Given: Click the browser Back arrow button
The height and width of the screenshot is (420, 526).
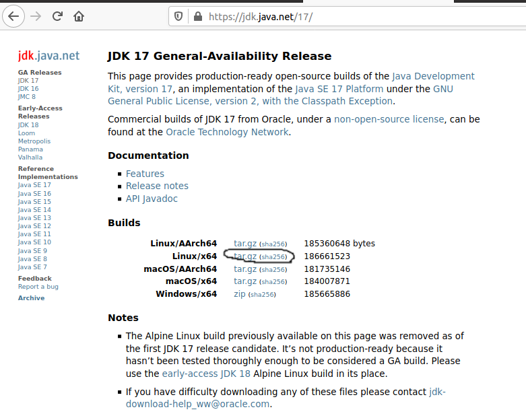Looking at the screenshot, I should [x=13, y=16].
